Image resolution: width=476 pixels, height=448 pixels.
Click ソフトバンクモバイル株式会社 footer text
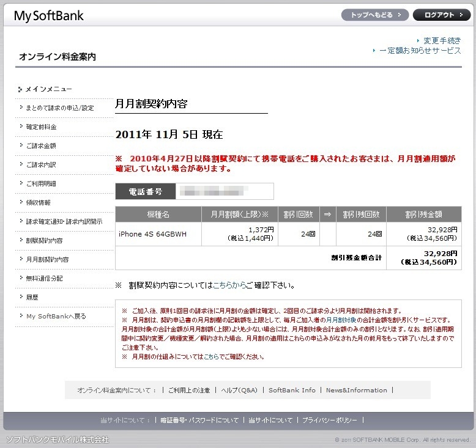[58, 439]
